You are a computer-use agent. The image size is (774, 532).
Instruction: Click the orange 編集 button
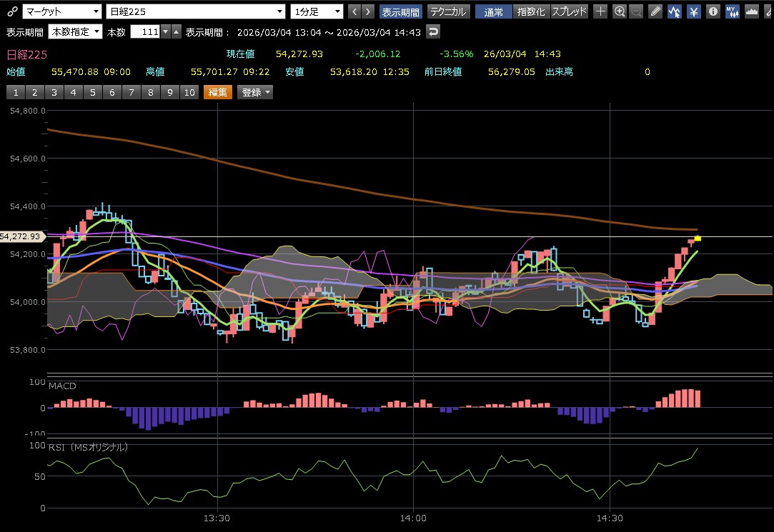217,92
